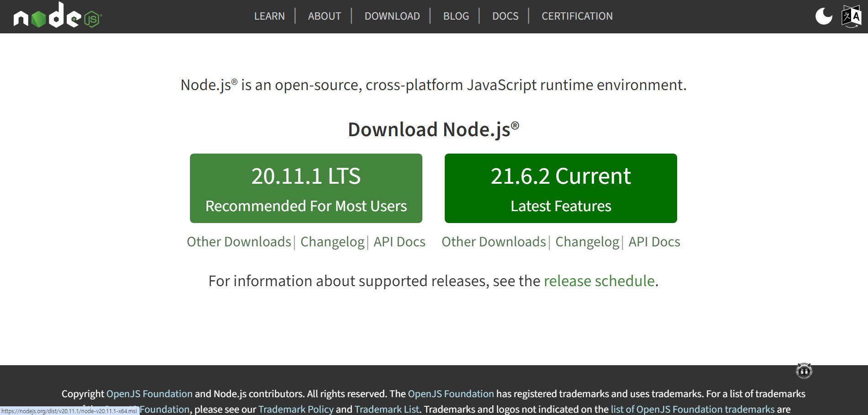Open Other Downloads under 21.6.2 Current
The image size is (868, 415).
click(494, 242)
